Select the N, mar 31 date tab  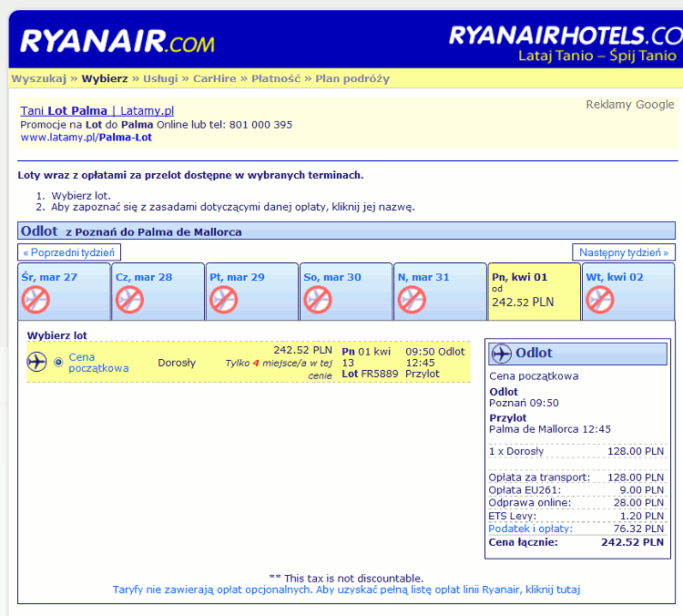tap(441, 292)
